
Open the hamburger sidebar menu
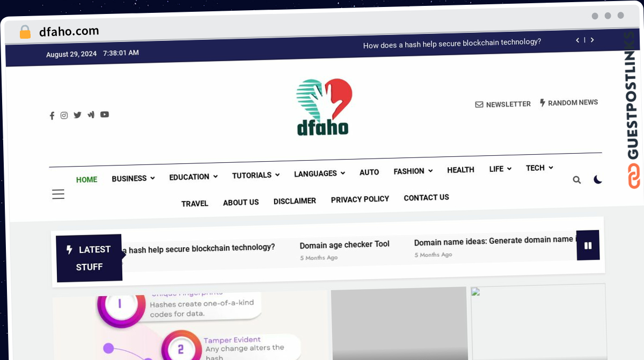coord(58,195)
